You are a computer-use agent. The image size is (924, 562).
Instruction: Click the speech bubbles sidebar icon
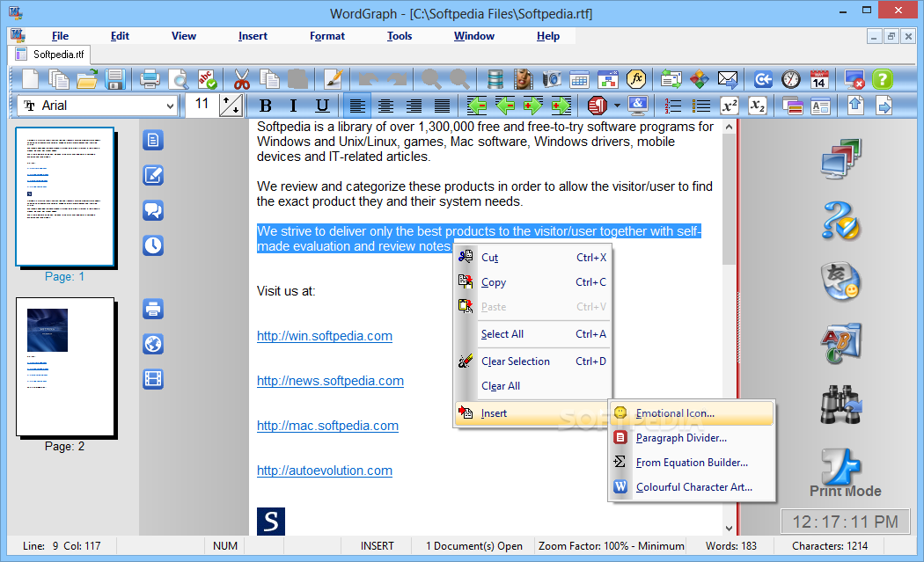pos(153,210)
